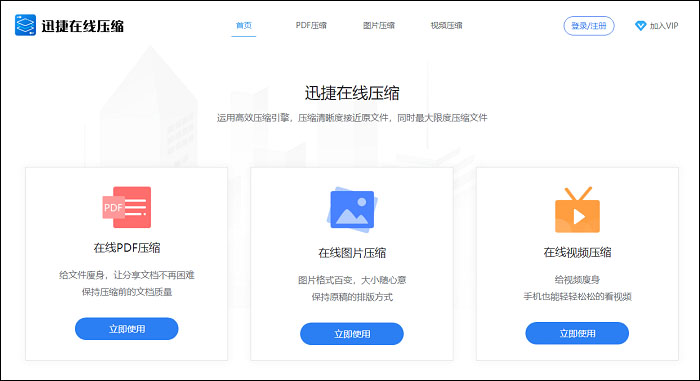Click 立即使用 under 在线PDF压缩

[127, 329]
